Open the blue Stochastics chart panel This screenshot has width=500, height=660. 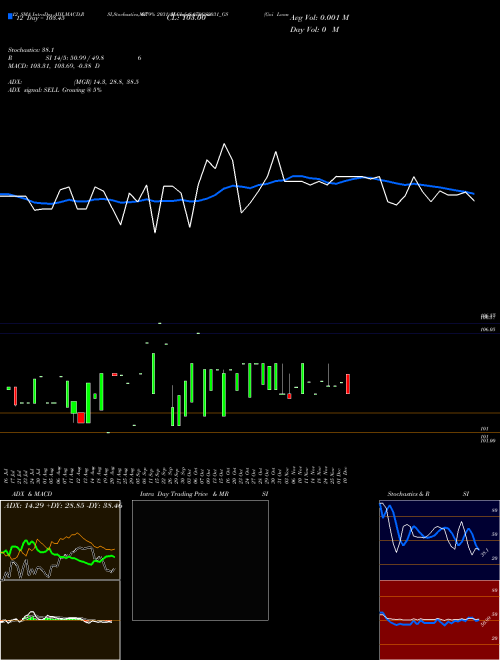(x=439, y=540)
